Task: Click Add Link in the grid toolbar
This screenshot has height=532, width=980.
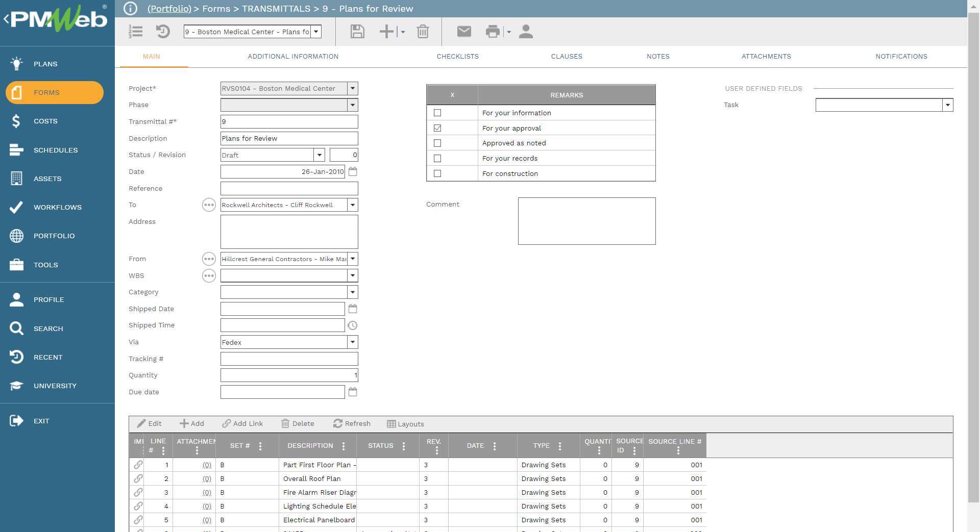Action: coord(242,424)
